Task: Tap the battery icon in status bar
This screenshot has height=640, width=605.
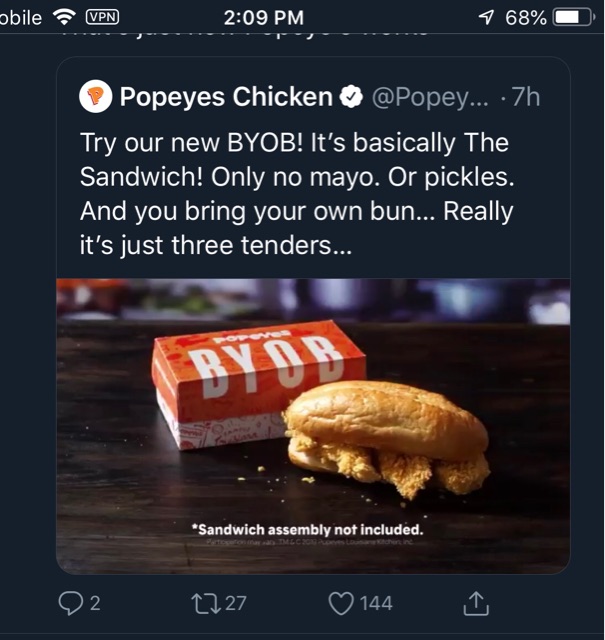Action: coord(574,18)
